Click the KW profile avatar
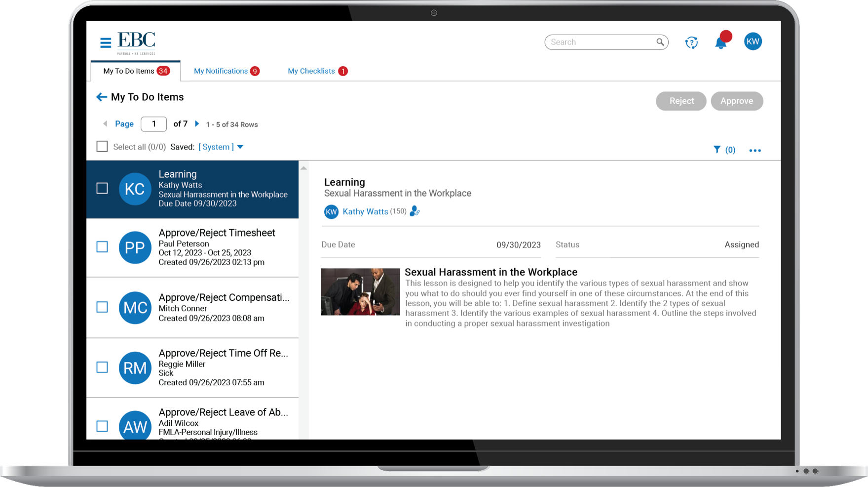868x487 pixels. point(753,41)
